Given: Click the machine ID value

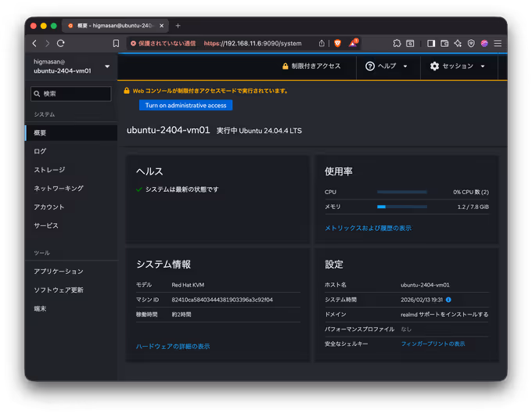Looking at the screenshot, I should point(222,300).
